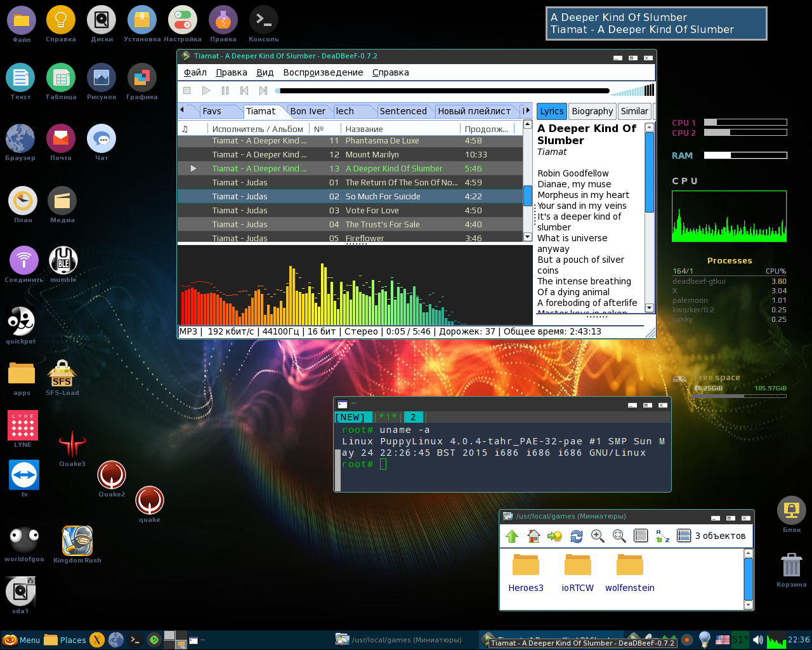Show the Biography panel

click(x=593, y=111)
